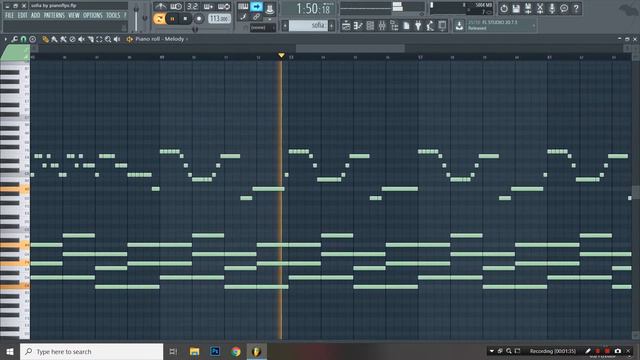Click the Record transport button

pyautogui.click(x=199, y=19)
